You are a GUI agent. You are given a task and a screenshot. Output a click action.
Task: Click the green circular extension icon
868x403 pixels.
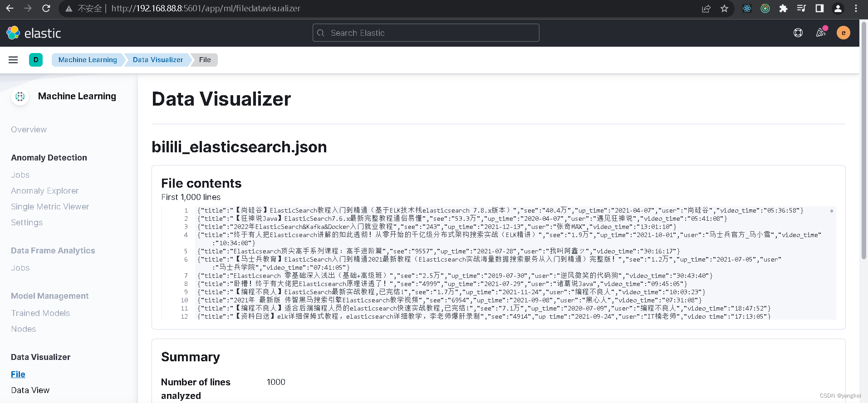click(x=765, y=9)
